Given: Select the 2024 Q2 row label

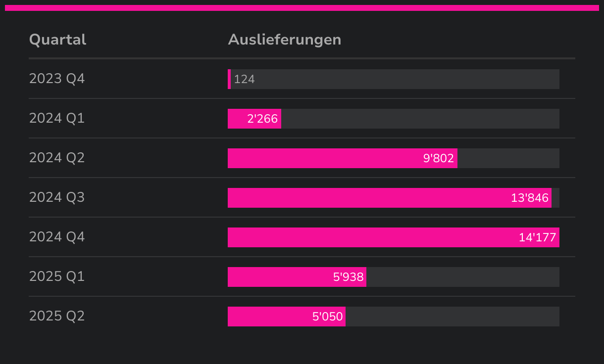Looking at the screenshot, I should (x=57, y=158).
